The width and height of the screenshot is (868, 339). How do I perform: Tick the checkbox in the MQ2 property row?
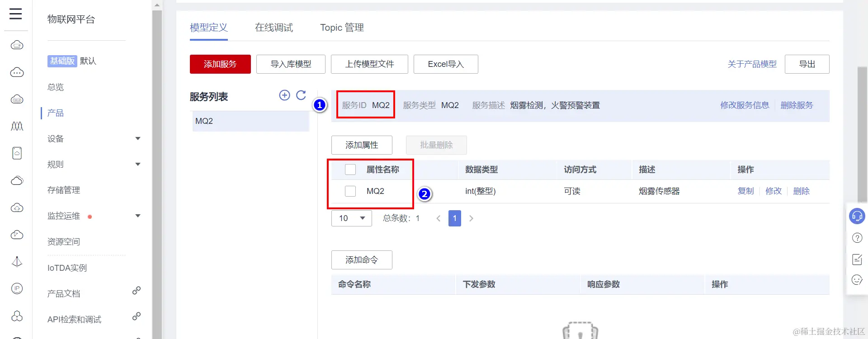click(x=350, y=191)
